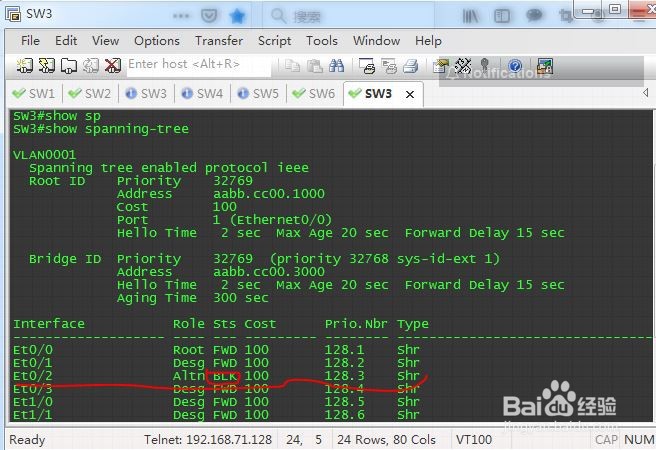Open the Transfer menu
This screenshot has height=450, width=656.
pos(219,41)
